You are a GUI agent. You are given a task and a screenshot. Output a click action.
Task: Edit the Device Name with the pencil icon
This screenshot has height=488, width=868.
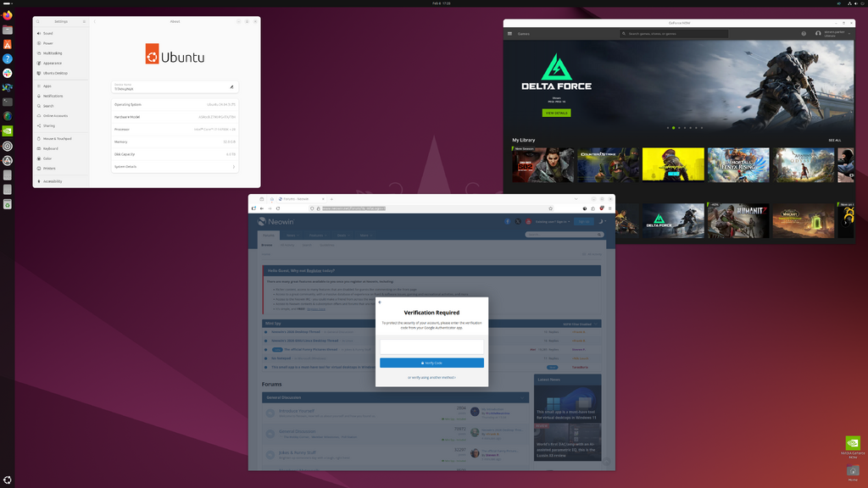click(x=232, y=87)
